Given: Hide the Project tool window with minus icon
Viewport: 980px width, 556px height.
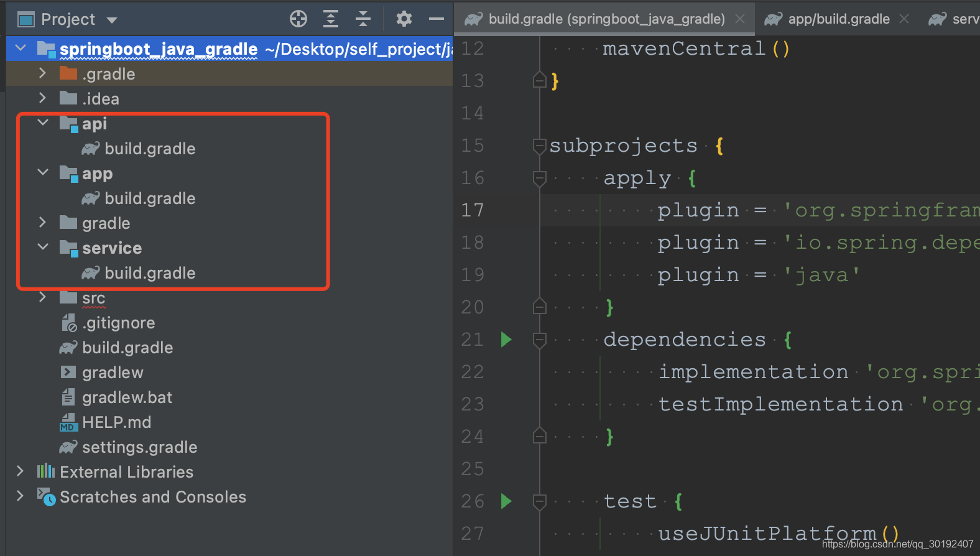Looking at the screenshot, I should pyautogui.click(x=437, y=19).
